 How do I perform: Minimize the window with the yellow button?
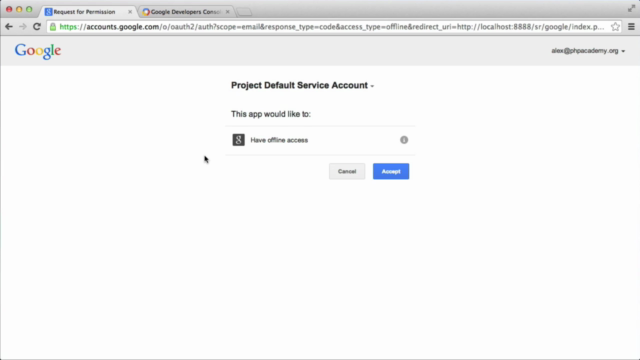pyautogui.click(x=19, y=9)
